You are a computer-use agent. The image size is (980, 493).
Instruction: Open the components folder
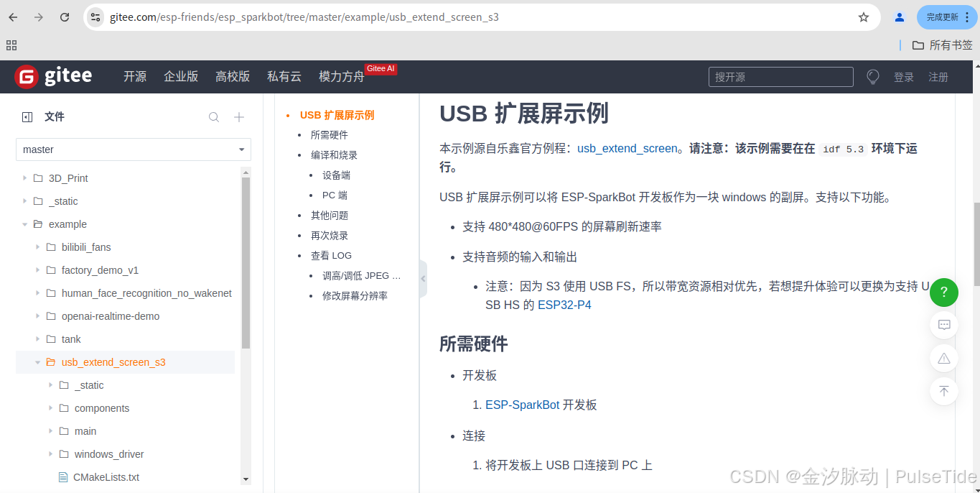click(102, 408)
